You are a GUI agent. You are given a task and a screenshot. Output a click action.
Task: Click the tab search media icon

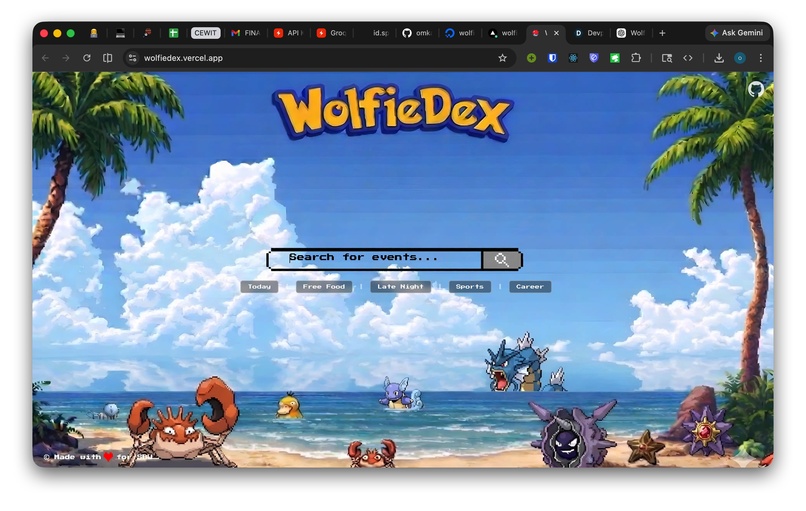667,58
